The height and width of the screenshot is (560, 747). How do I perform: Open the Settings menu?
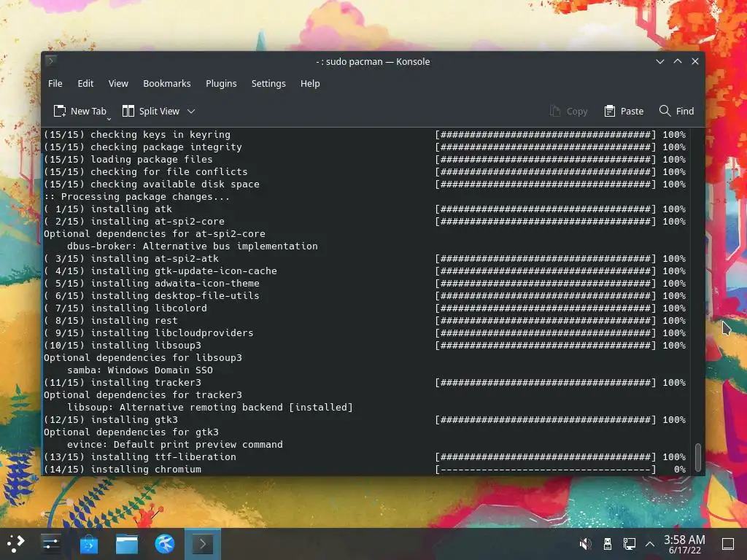[x=268, y=83]
